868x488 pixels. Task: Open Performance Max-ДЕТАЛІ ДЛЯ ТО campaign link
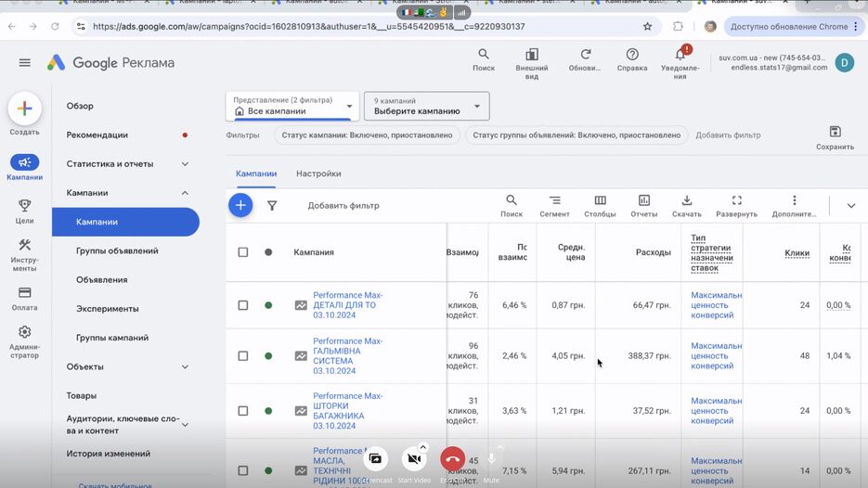click(x=347, y=305)
